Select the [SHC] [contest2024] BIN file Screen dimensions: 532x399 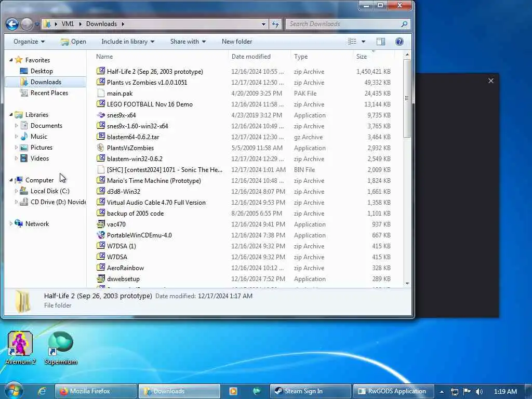tap(165, 170)
